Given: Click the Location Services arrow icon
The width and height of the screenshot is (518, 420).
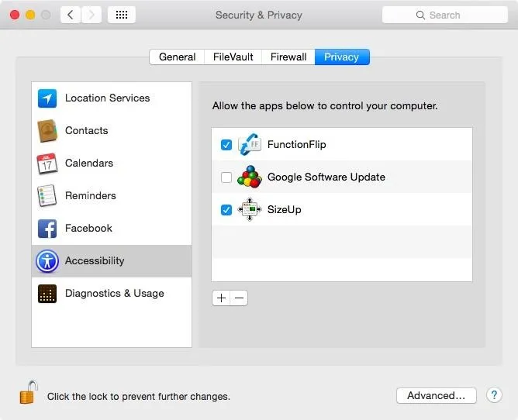Looking at the screenshot, I should click(x=47, y=98).
